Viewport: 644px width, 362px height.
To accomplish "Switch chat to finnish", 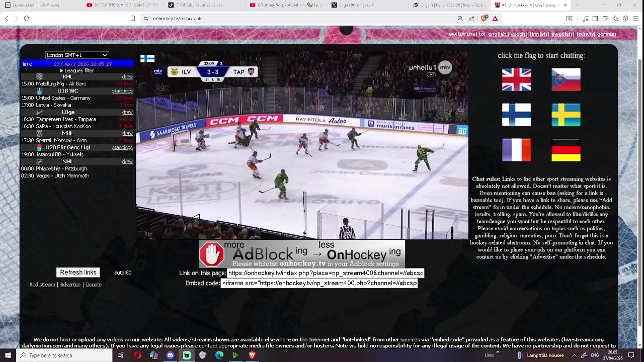I will click(538, 34).
